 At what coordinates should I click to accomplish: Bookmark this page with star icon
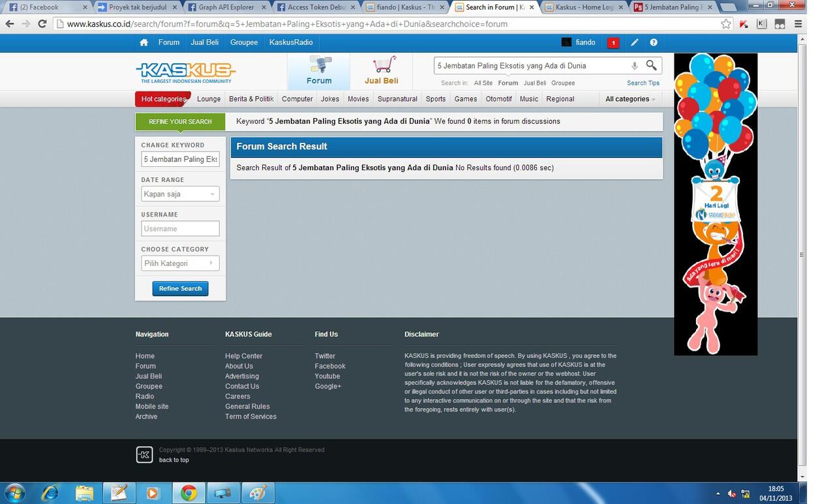pos(726,23)
